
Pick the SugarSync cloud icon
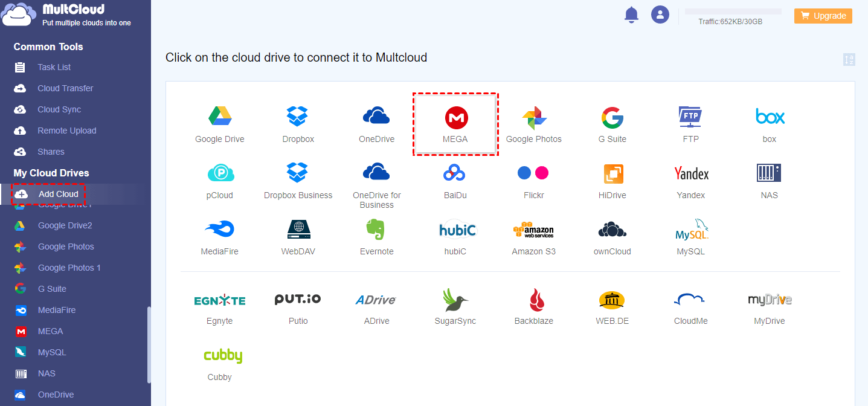(455, 300)
